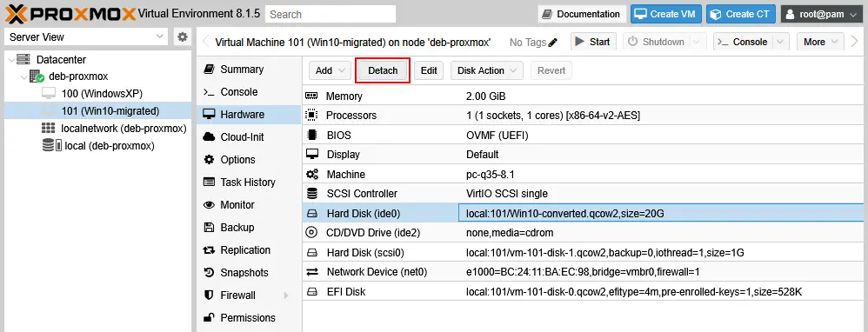Click the Edit button
This screenshot has width=868, height=332.
pyautogui.click(x=429, y=70)
